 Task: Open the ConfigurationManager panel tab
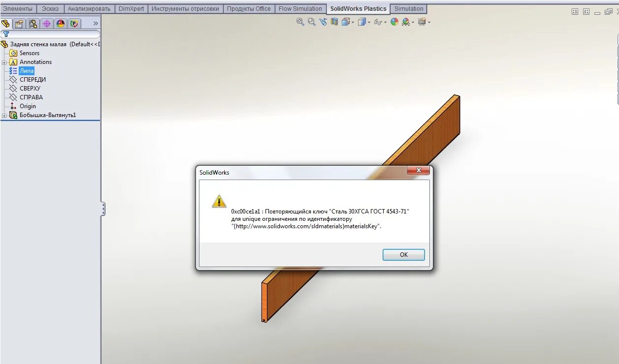point(33,23)
